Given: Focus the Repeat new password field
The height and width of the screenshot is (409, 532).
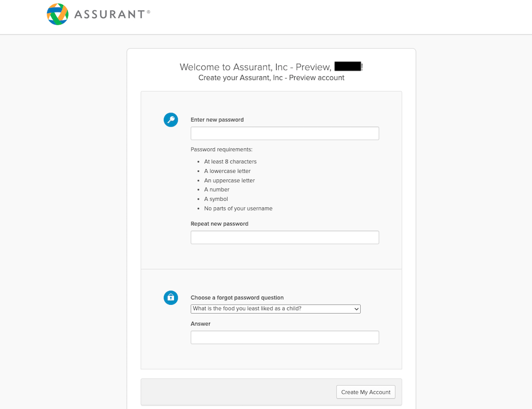Looking at the screenshot, I should point(285,237).
